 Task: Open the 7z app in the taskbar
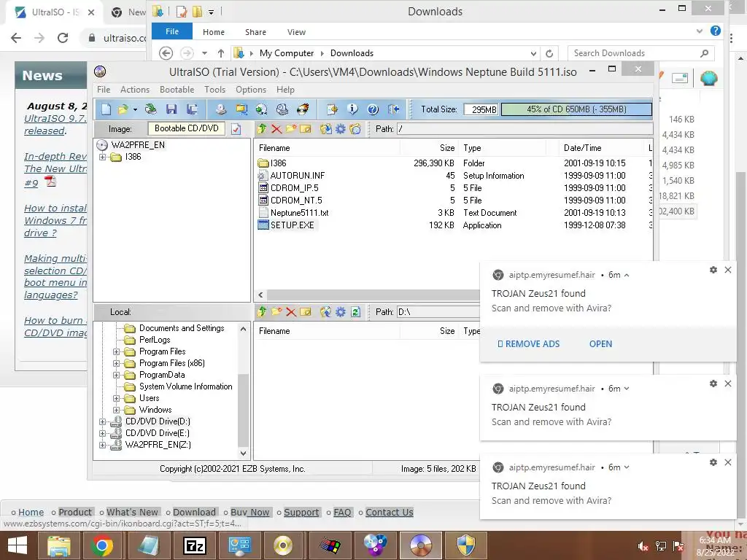[x=195, y=545]
